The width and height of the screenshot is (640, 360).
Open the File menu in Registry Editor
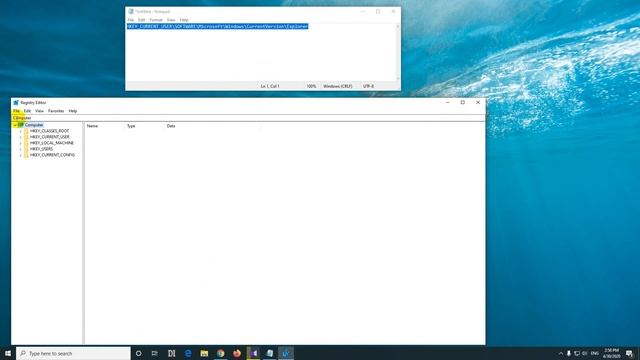tap(16, 111)
